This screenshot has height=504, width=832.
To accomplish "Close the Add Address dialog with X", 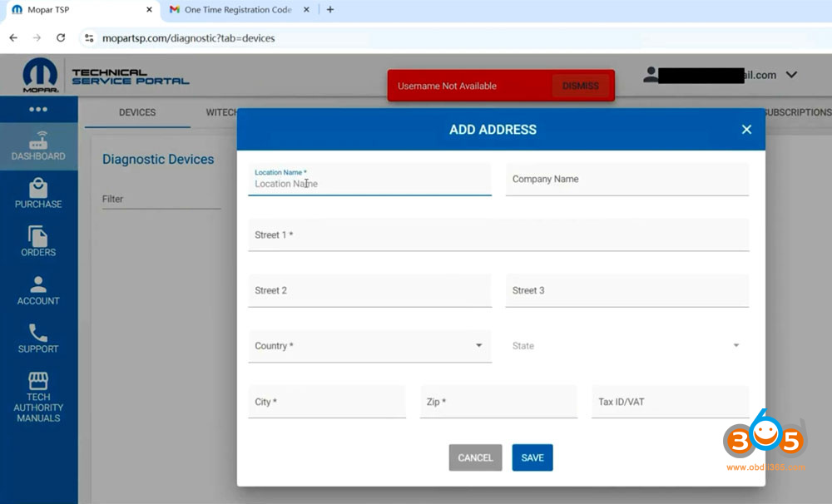I will click(746, 130).
